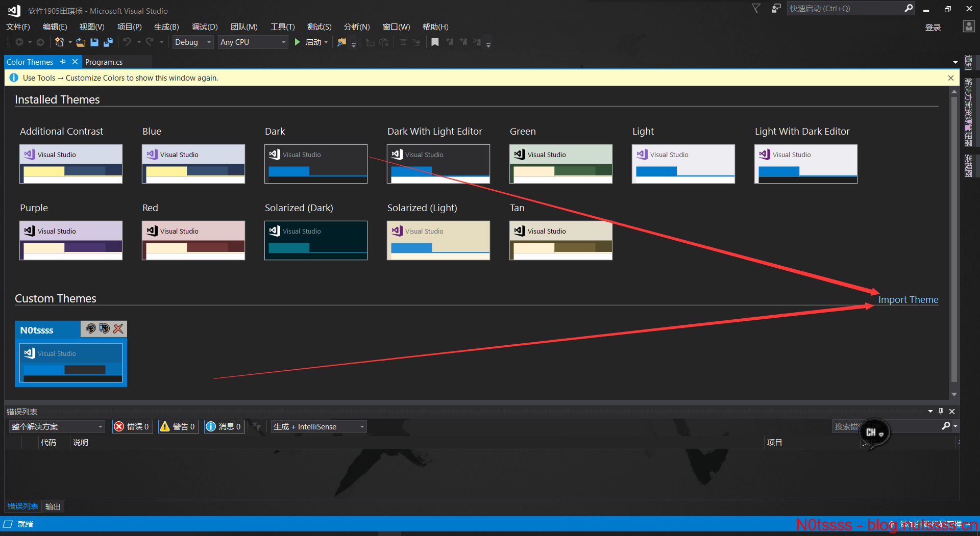Open the 通知 side tab
The image size is (980, 536).
click(x=968, y=62)
